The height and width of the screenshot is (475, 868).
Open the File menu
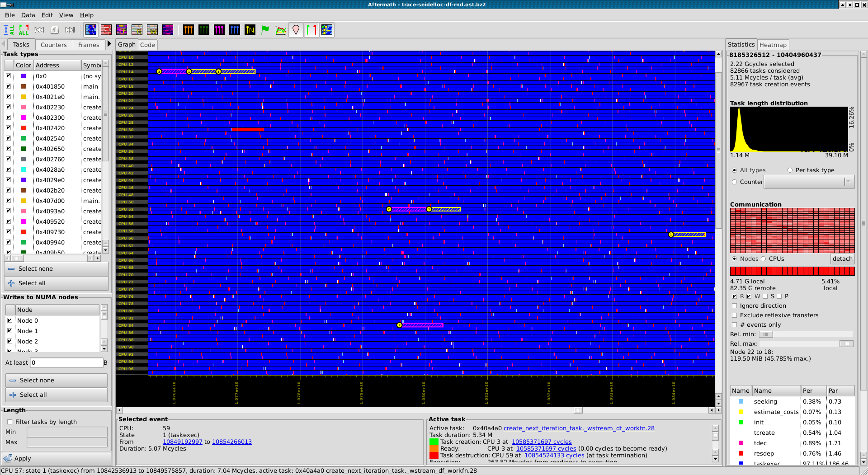click(9, 15)
